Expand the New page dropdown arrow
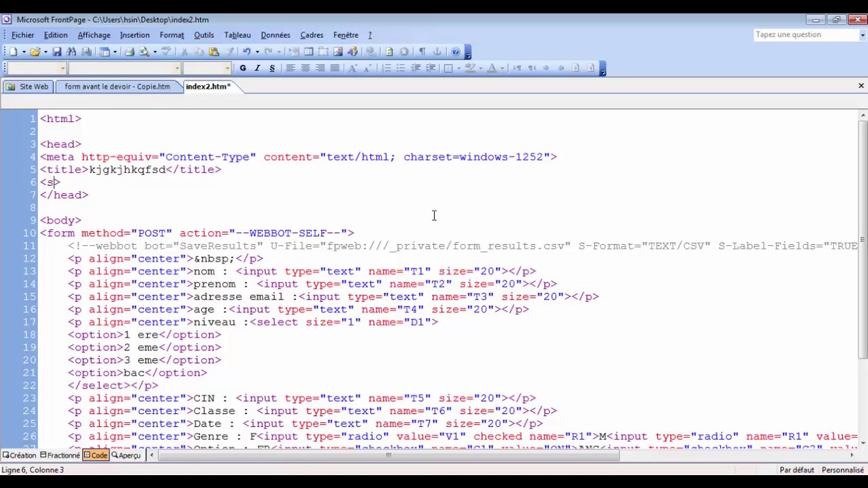 24,52
